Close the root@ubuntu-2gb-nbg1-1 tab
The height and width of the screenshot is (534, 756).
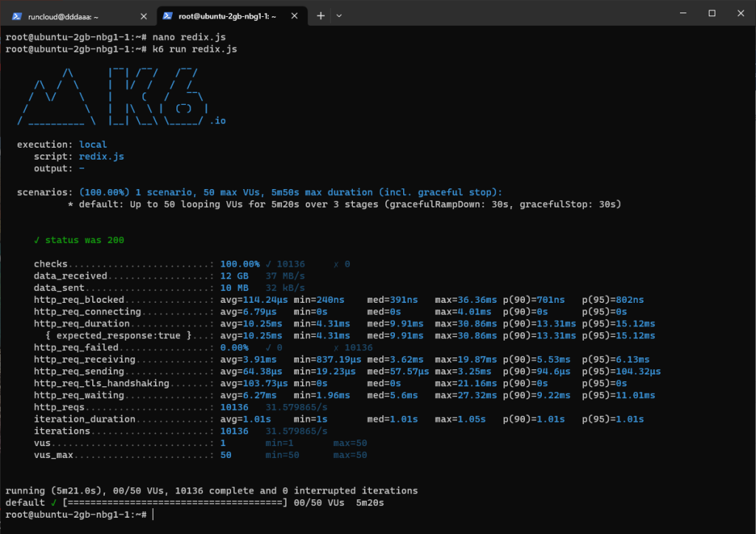point(295,16)
